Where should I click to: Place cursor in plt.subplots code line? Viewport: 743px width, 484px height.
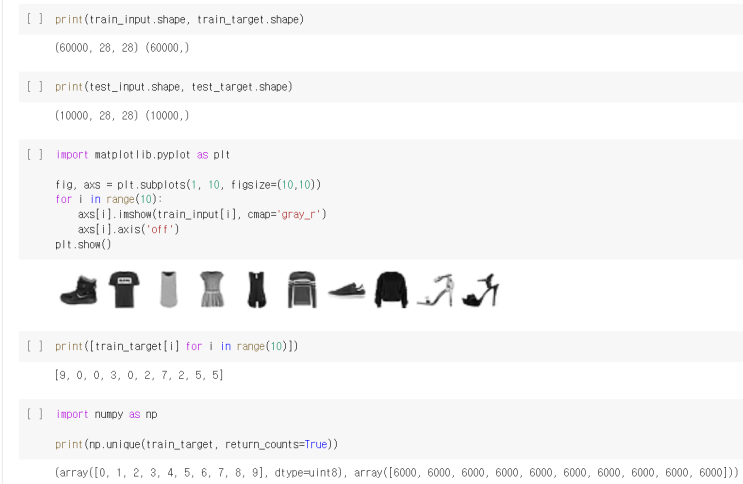click(x=188, y=186)
